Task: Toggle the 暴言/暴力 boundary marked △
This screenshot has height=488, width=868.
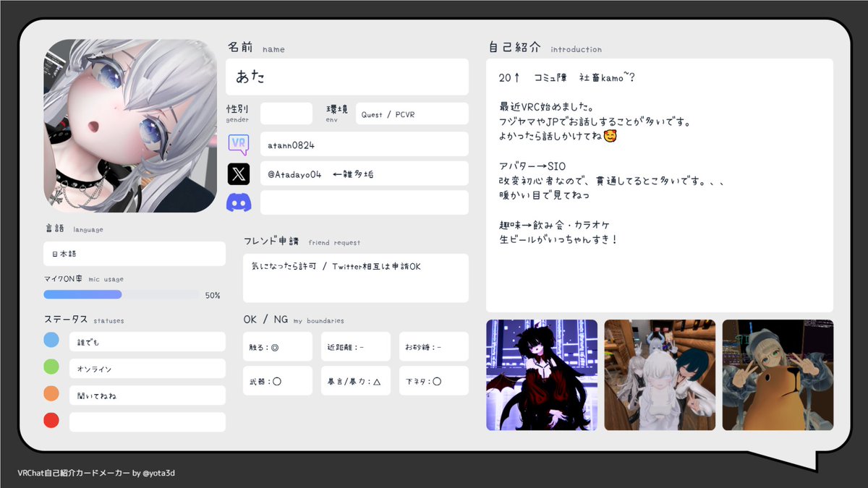Action: coord(356,380)
